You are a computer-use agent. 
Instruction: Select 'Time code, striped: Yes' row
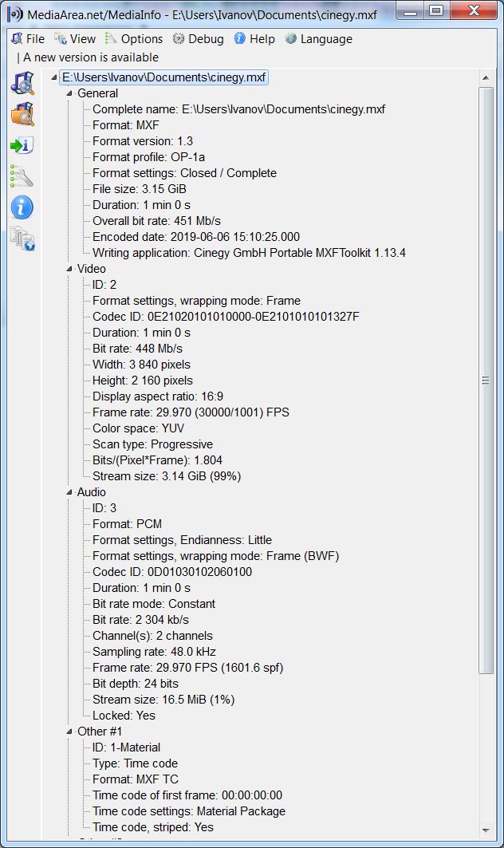click(153, 827)
